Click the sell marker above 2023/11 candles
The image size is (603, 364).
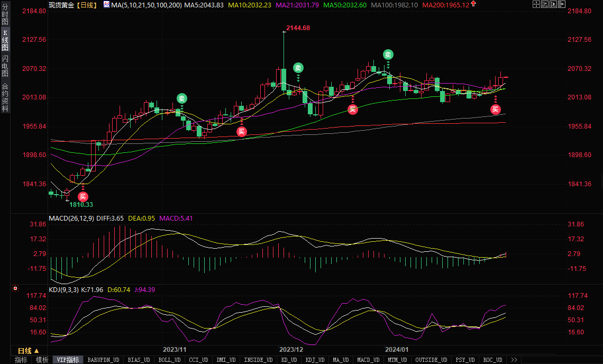[x=181, y=98]
